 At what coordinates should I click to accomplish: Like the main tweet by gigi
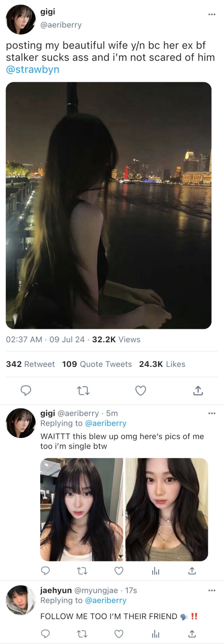pyautogui.click(x=140, y=390)
